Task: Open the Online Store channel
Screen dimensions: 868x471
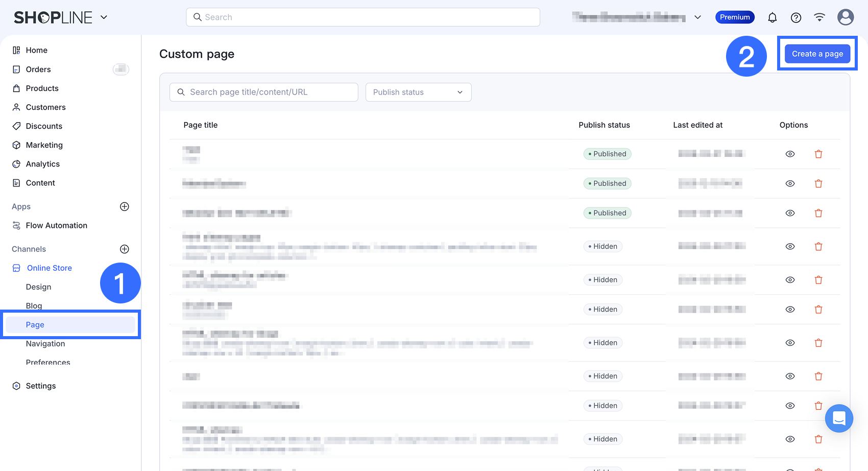Action: click(49, 268)
